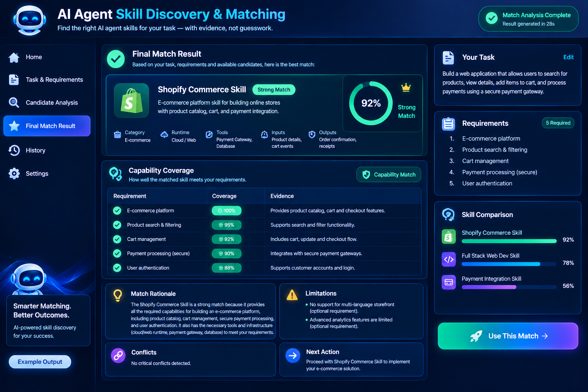The height and width of the screenshot is (392, 588).
Task: Click the star icon for Final Match Result
Action: (x=14, y=126)
